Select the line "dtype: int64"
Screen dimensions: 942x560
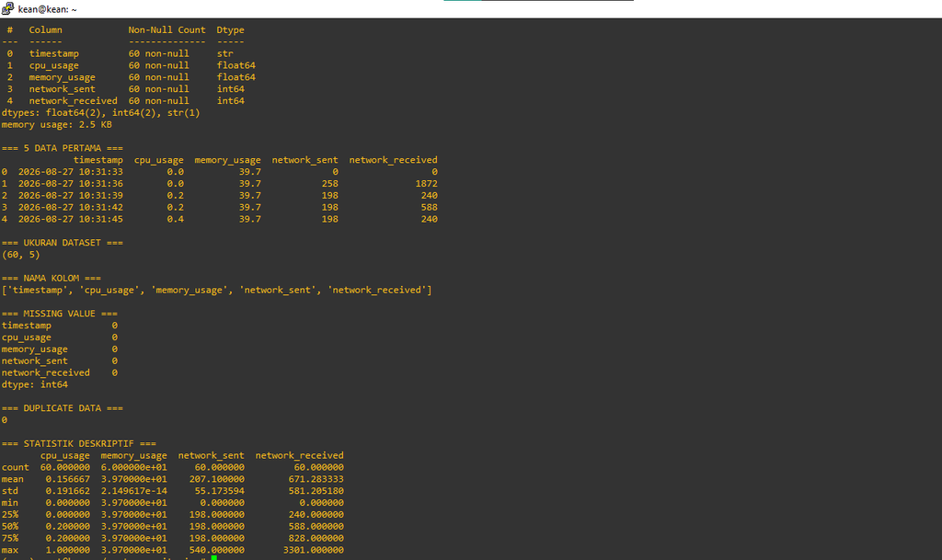34,384
